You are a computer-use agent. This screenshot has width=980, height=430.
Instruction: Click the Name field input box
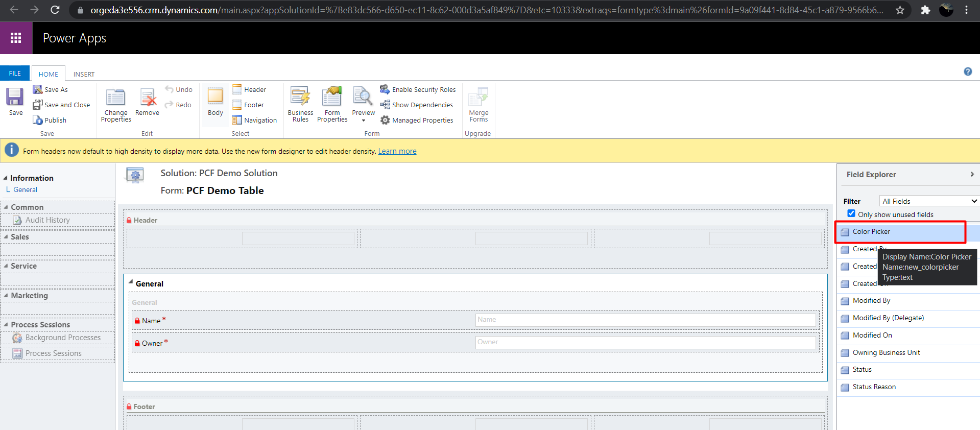(x=646, y=320)
